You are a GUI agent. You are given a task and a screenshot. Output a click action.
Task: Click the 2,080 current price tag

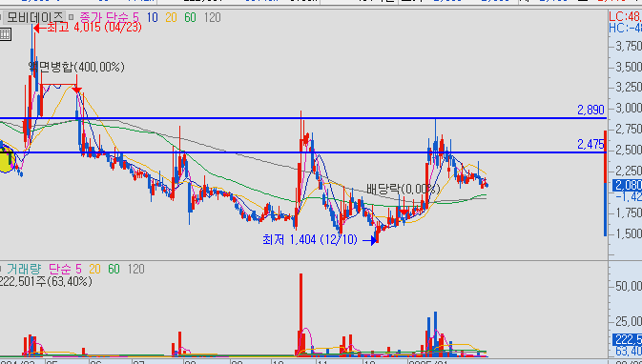[628, 185]
